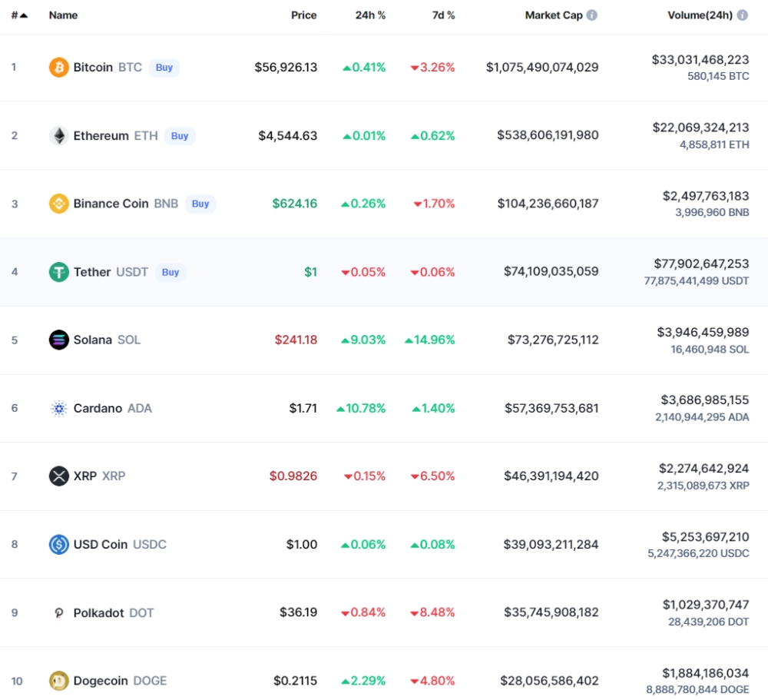Sort by rank using # column arrow
The height and width of the screenshot is (700, 768).
click(x=20, y=15)
